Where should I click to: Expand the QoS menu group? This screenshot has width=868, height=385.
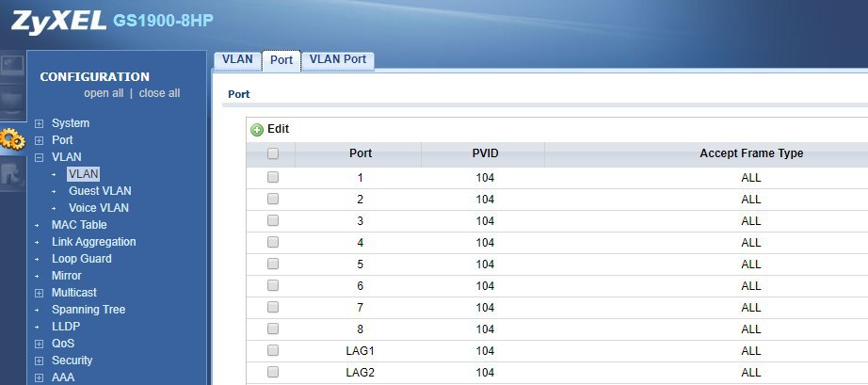39,344
